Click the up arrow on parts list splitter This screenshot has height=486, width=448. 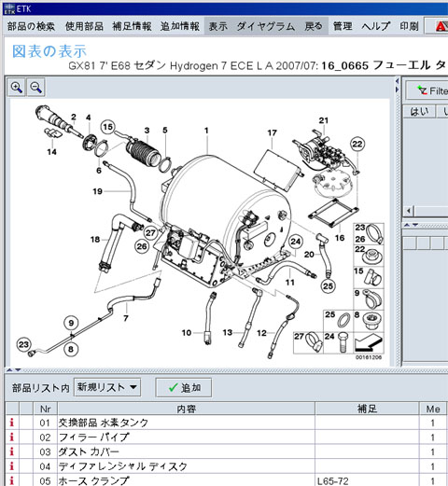click(x=9, y=370)
